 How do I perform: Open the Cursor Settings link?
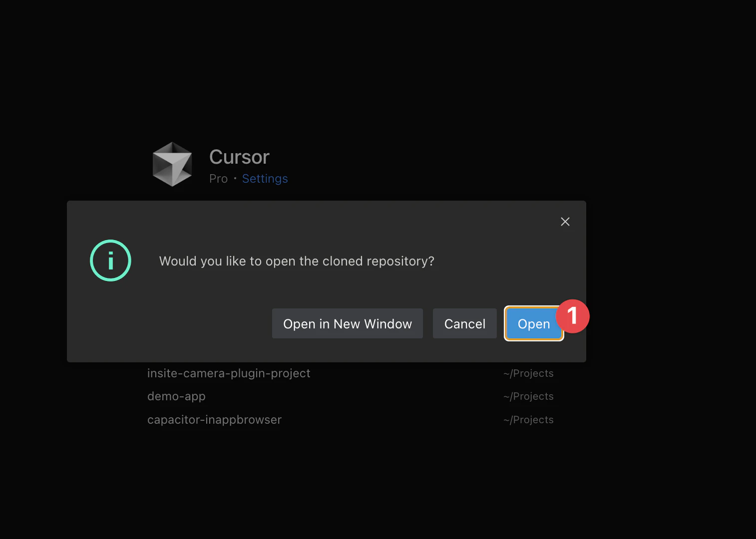[x=265, y=178]
